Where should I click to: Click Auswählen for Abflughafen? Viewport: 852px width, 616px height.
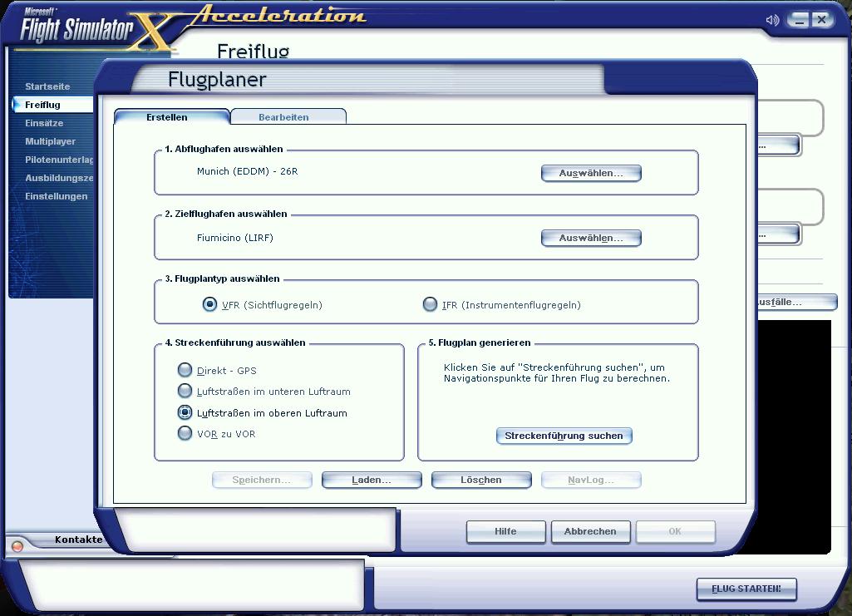(591, 173)
